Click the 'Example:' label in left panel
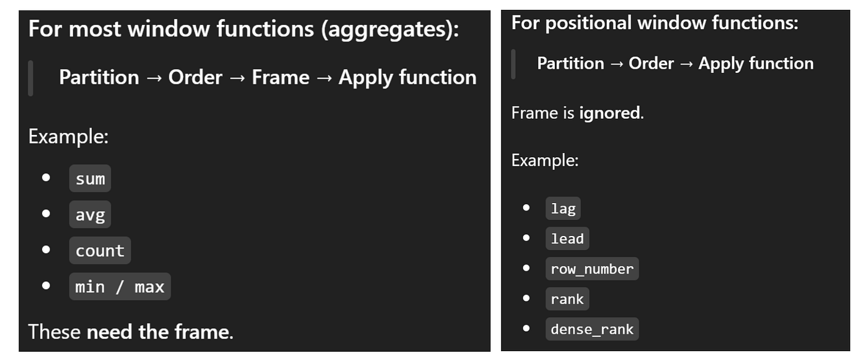The width and height of the screenshot is (868, 361). 68,136
